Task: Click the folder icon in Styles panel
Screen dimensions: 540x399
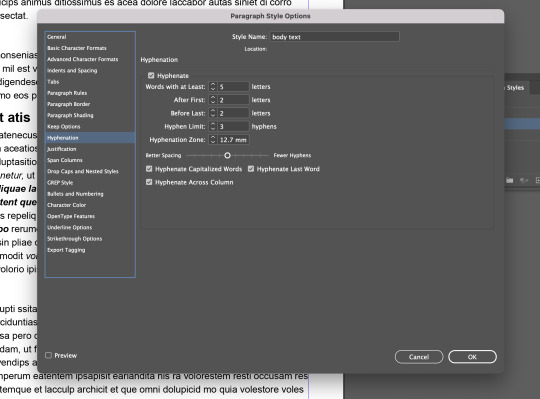Action: pyautogui.click(x=510, y=180)
